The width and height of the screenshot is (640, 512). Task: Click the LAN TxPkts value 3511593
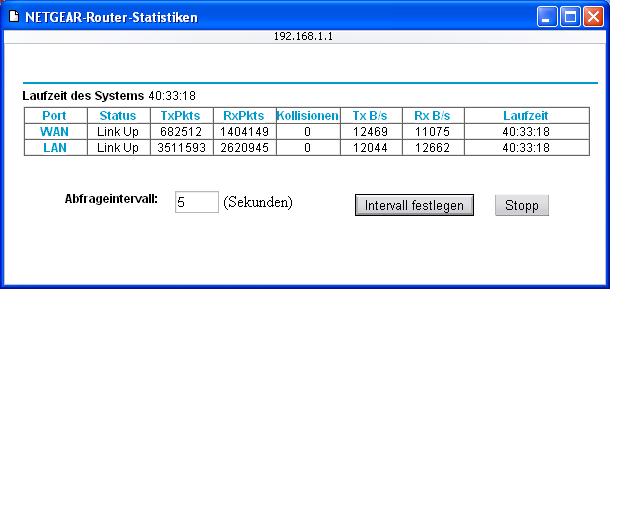coord(181,148)
